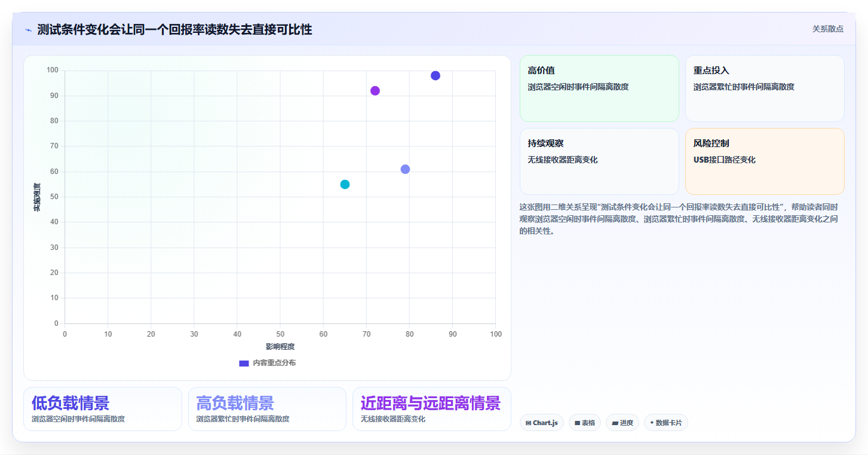This screenshot has width=868, height=455.
Task: Click 无线接收器距离变化 text in 持续观察 card
Action: click(562, 160)
